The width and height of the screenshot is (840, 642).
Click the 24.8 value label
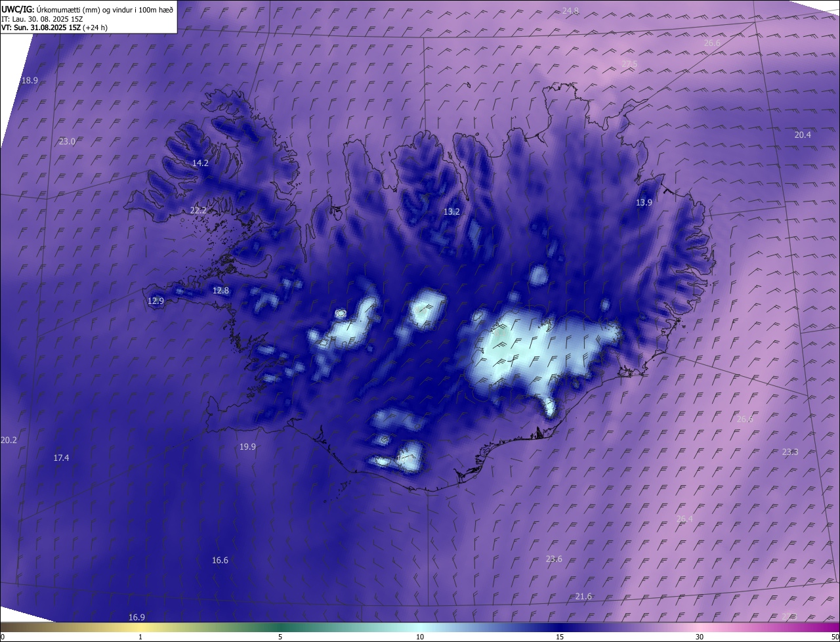[x=571, y=11]
